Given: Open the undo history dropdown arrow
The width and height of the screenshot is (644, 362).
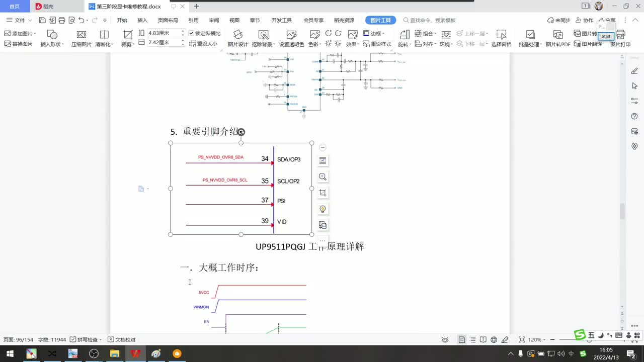Looking at the screenshot, I should click(x=87, y=20).
